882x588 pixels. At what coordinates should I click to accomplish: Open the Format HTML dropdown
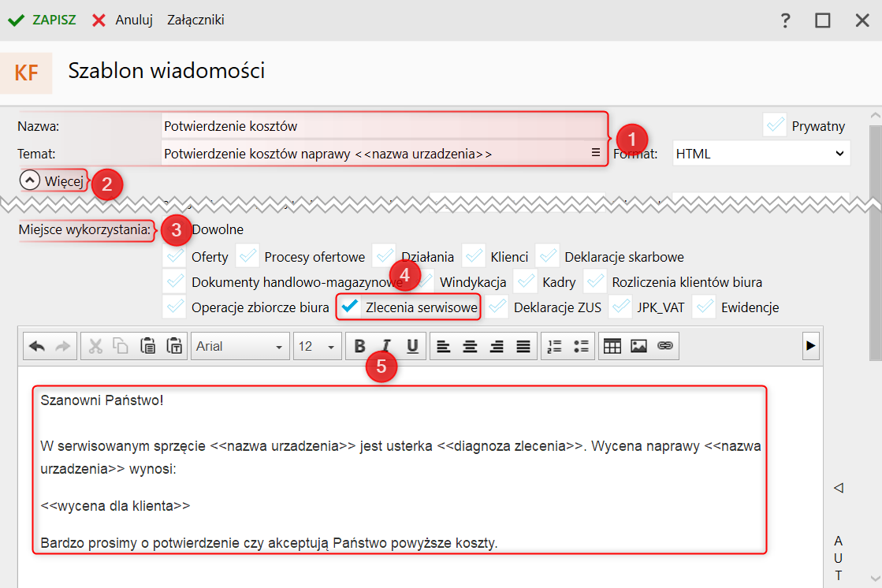point(761,154)
